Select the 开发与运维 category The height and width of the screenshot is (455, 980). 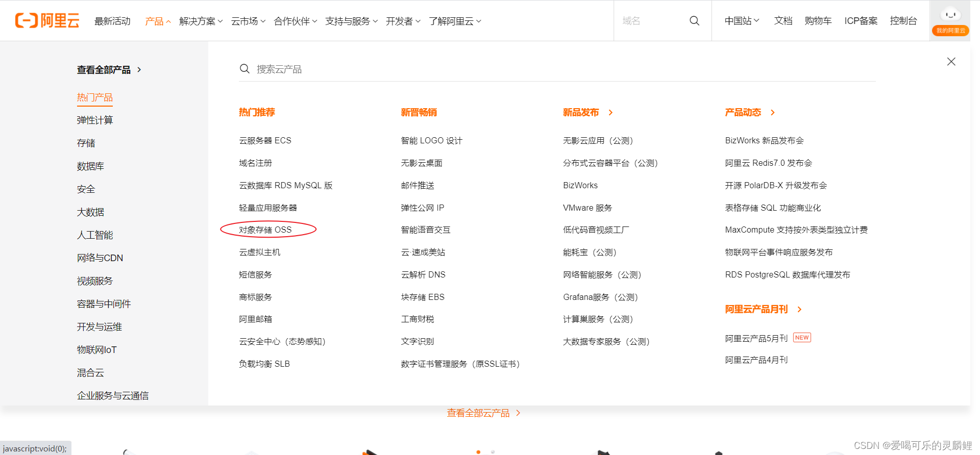(100, 327)
